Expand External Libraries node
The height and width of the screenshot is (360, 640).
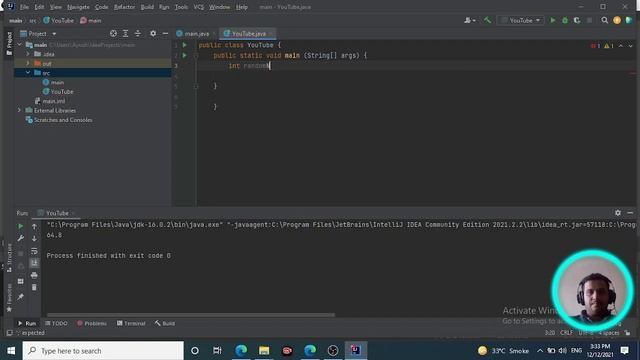[x=19, y=110]
